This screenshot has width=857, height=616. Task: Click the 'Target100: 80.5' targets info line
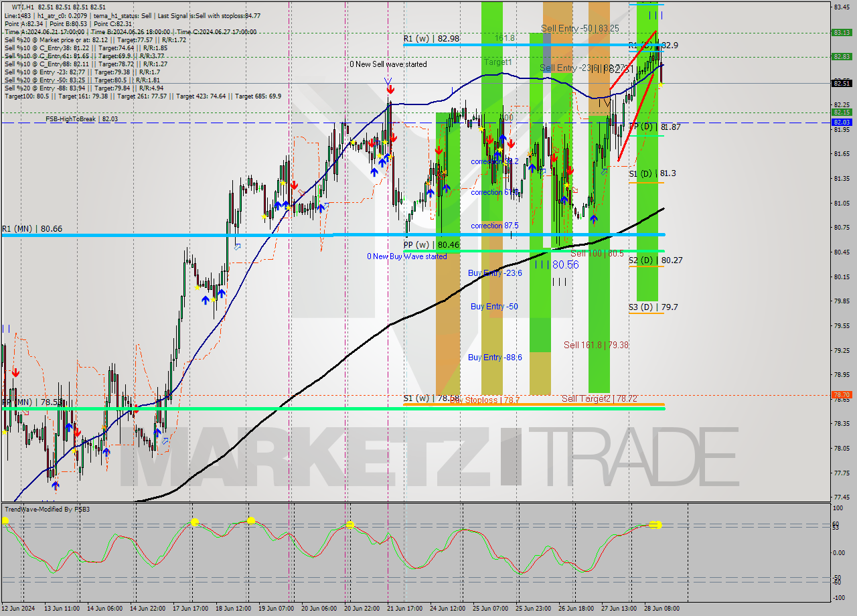click(143, 96)
